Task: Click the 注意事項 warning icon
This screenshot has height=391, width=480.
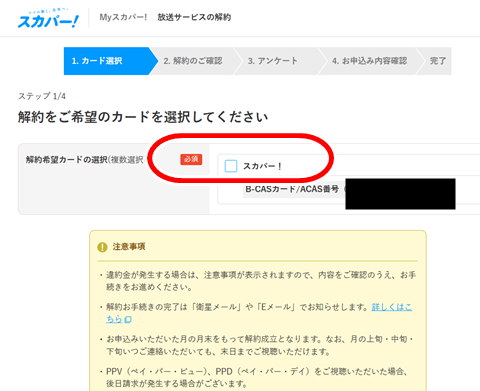Action: click(102, 247)
